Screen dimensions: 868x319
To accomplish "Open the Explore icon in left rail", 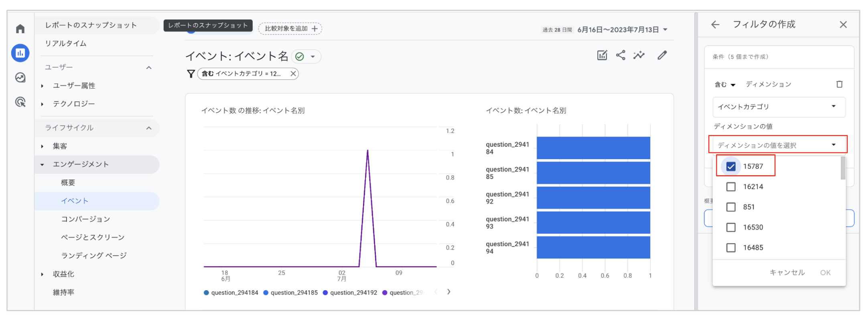I will [20, 77].
